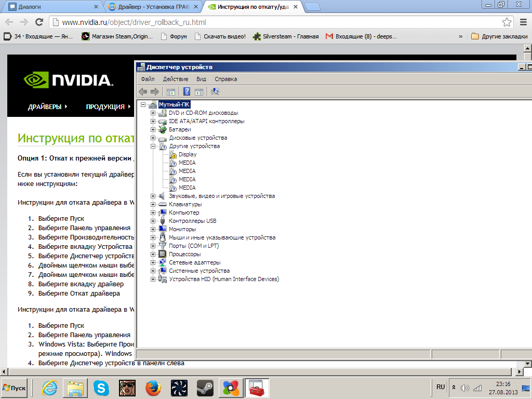Open the ДРАЙВЕРЫ navigation menu

47,107
